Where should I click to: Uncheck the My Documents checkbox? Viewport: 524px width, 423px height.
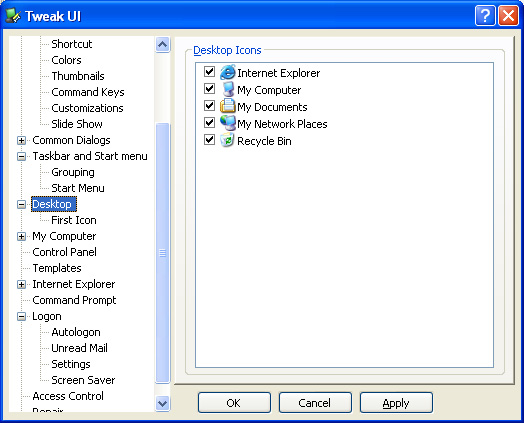(209, 105)
